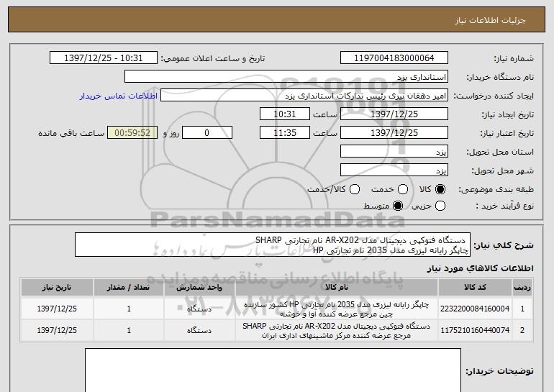Click the جزئیات اطلاعات نیاز header title

[490, 20]
